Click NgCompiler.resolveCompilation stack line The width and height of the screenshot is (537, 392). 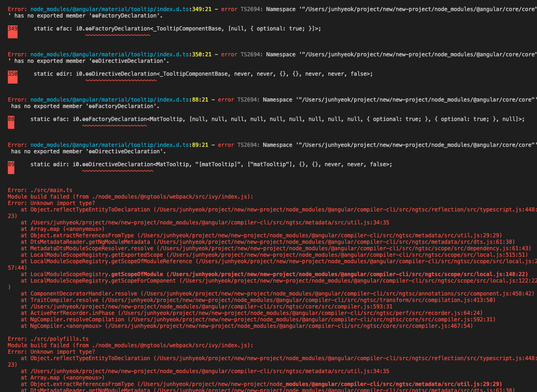pos(258,320)
